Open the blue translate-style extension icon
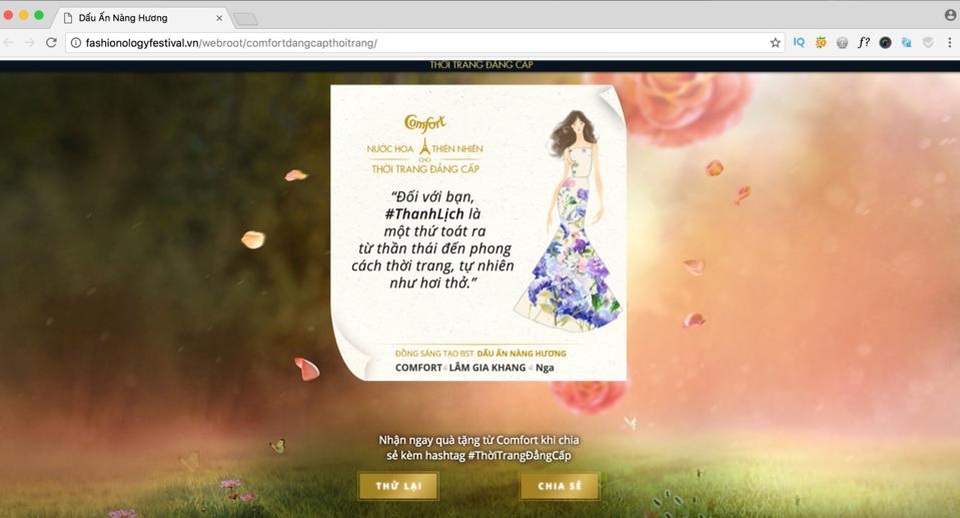This screenshot has height=518, width=960. coord(907,42)
